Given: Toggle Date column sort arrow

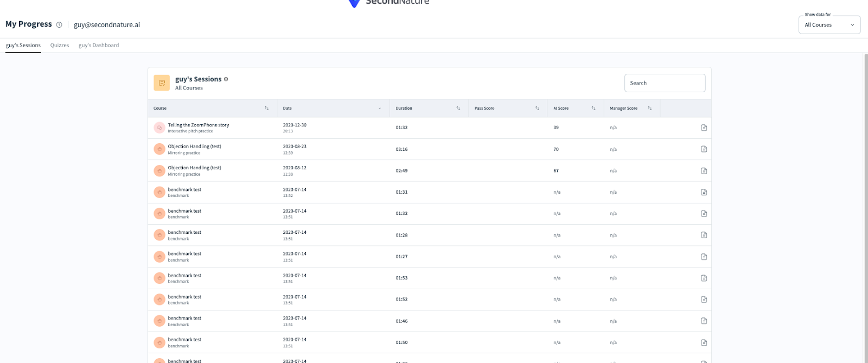Looking at the screenshot, I should (x=379, y=109).
